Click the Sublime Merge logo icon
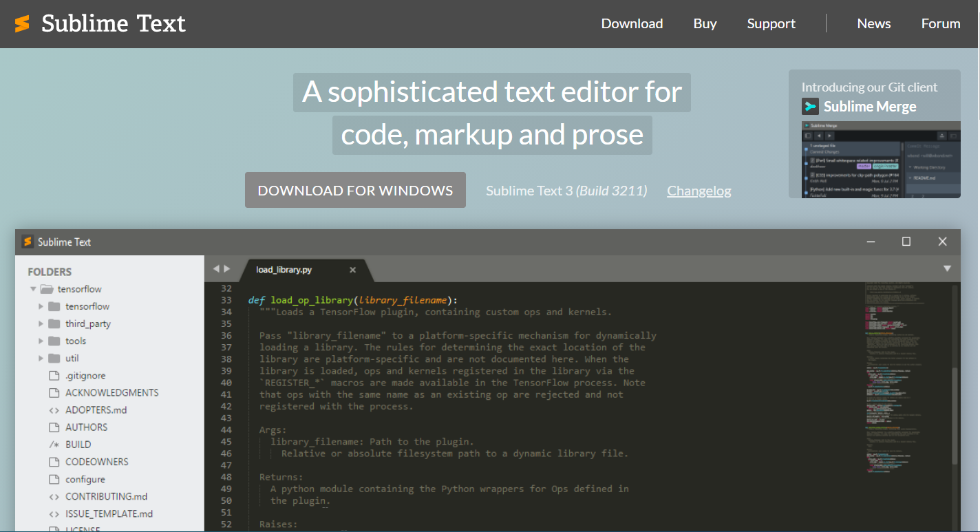 pyautogui.click(x=810, y=106)
